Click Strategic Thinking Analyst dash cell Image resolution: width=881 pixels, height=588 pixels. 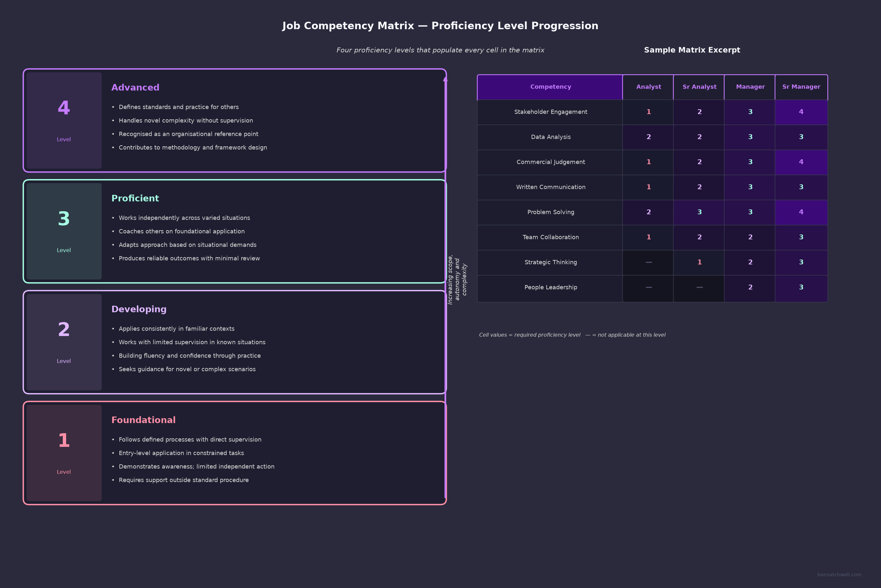tap(648, 263)
